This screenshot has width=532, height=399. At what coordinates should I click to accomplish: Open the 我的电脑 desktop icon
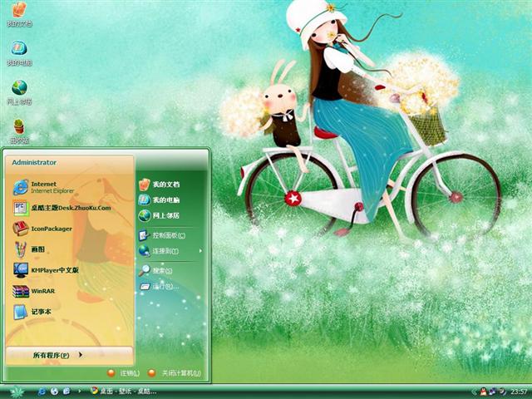[19, 53]
